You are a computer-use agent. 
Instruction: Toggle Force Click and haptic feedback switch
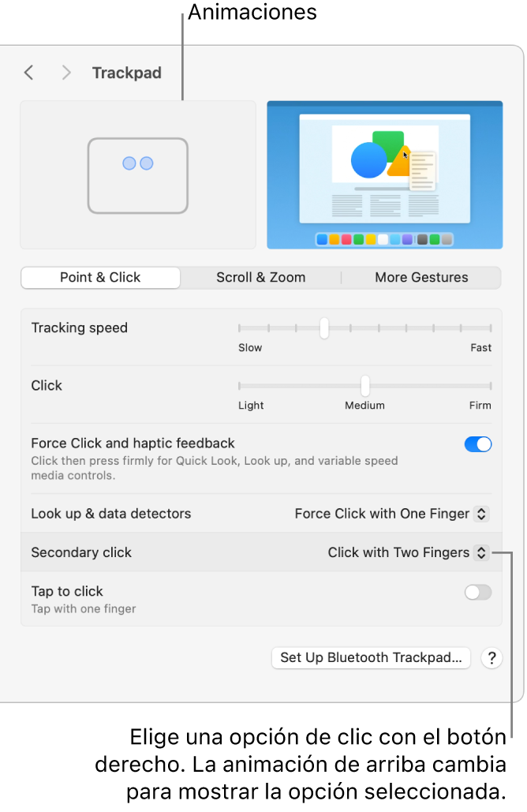pos(478,444)
